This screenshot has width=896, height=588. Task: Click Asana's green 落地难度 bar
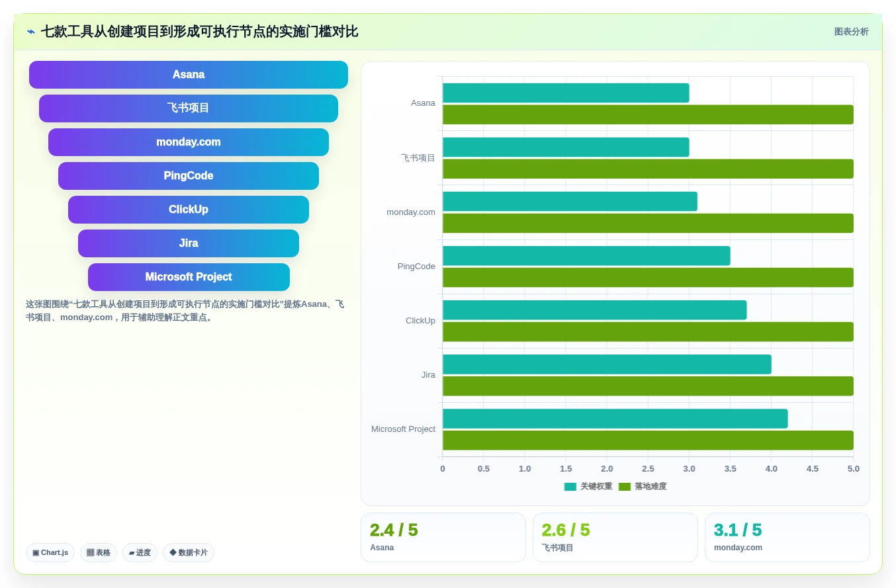coord(648,114)
